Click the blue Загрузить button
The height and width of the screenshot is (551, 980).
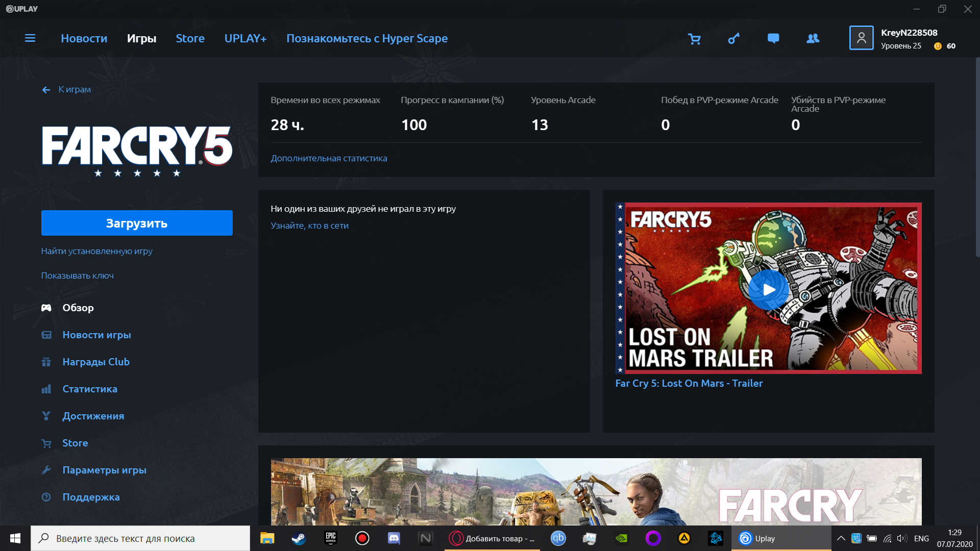[x=137, y=223]
